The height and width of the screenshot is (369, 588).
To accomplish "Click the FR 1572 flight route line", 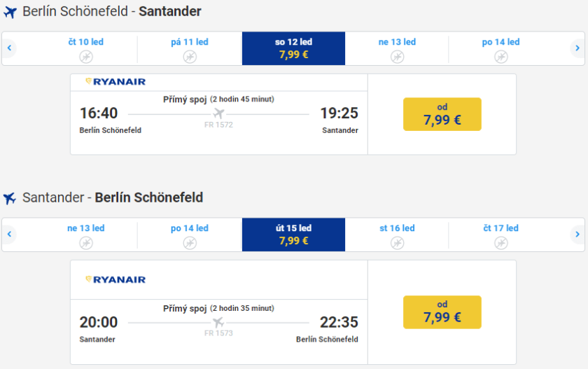I will click(x=218, y=114).
